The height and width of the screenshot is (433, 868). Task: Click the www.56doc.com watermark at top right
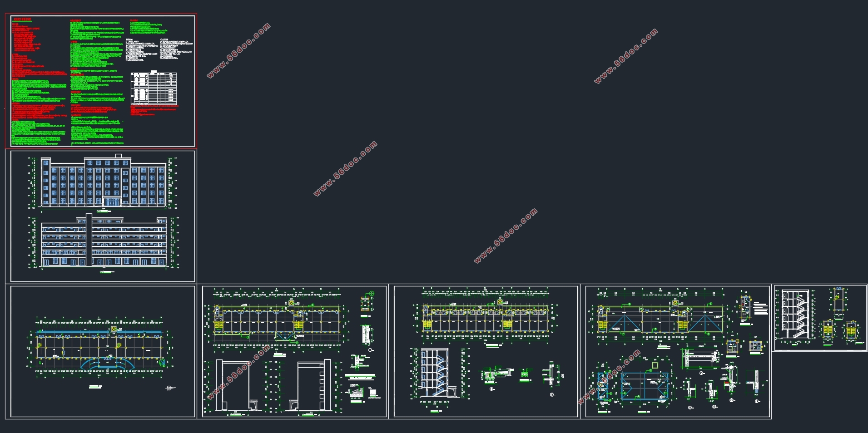click(x=626, y=56)
